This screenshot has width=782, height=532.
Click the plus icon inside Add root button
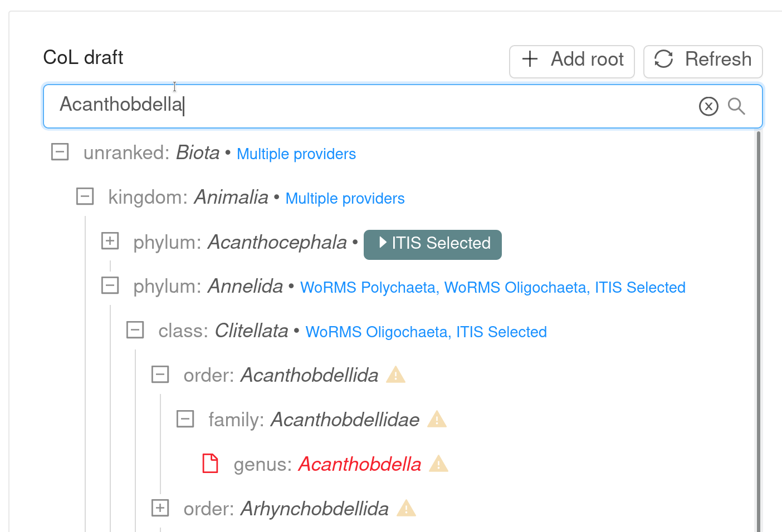pyautogui.click(x=529, y=60)
